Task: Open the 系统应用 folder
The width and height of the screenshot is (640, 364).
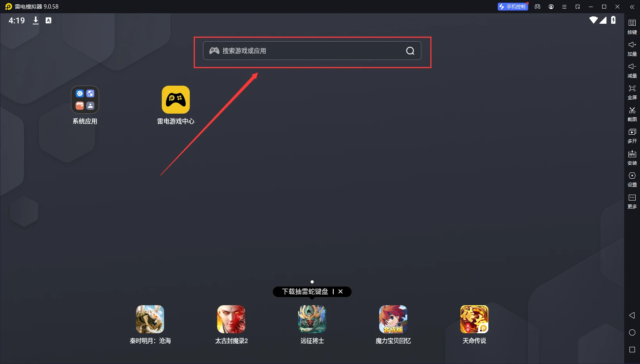Action: pos(85,105)
